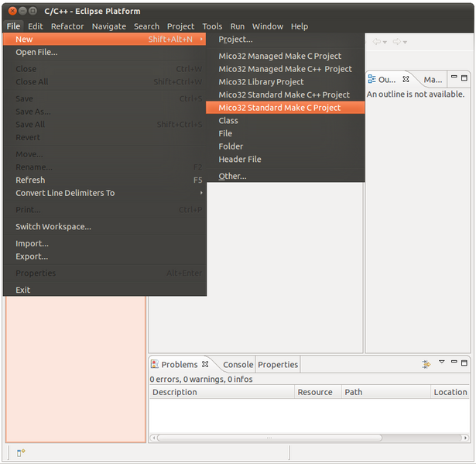
Task: Sort by Location column header
Action: coord(450,392)
